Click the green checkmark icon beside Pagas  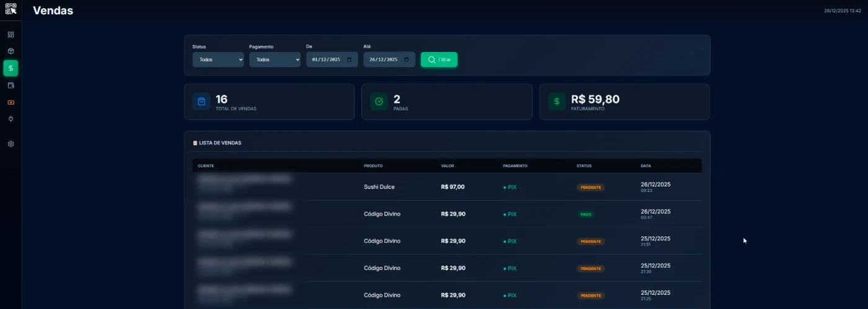tap(379, 102)
